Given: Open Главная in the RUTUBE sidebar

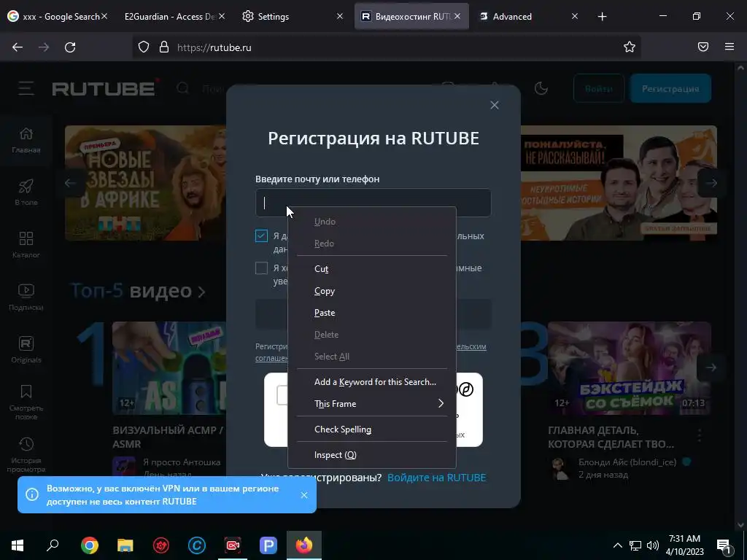Looking at the screenshot, I should click(x=26, y=140).
